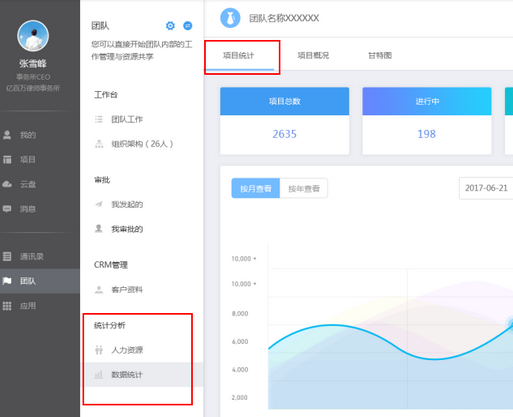Click the 8,000 axis label

pyautogui.click(x=240, y=314)
